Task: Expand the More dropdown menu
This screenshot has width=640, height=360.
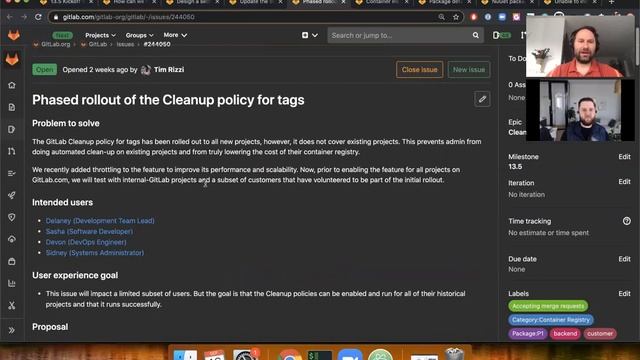Action: coord(175,35)
